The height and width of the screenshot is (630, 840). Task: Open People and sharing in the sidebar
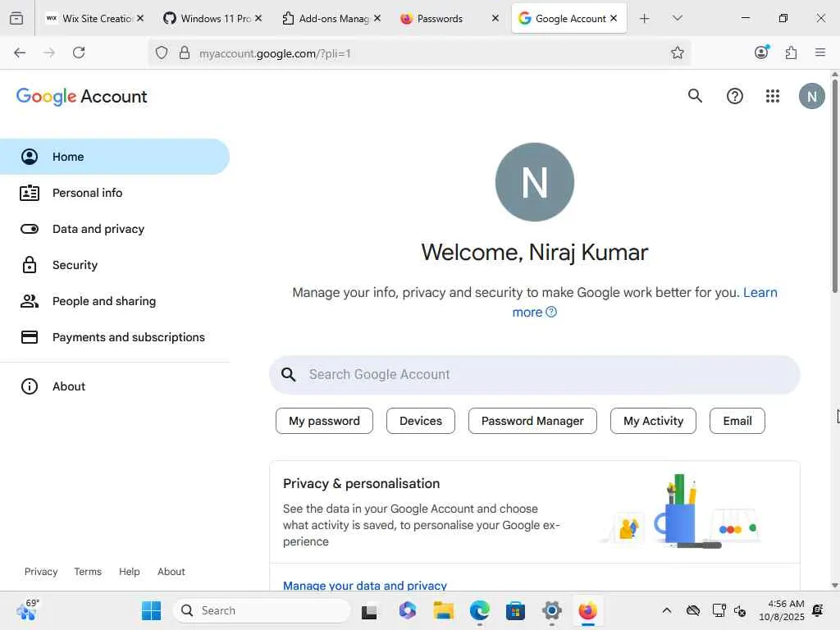(115, 301)
